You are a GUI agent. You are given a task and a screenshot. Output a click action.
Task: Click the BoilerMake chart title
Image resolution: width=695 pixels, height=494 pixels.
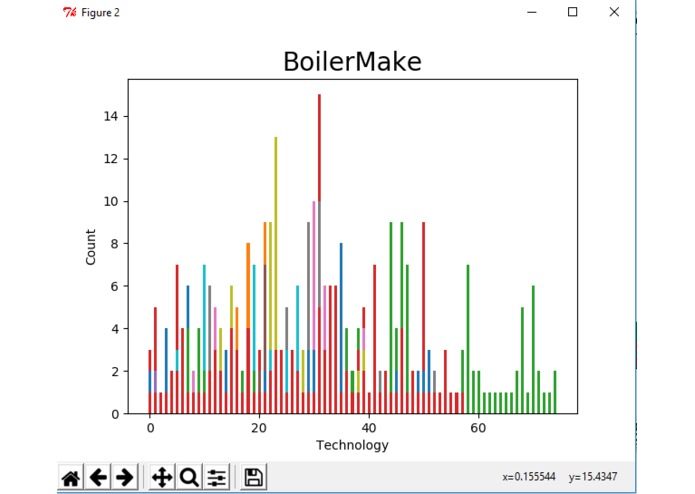tap(352, 62)
